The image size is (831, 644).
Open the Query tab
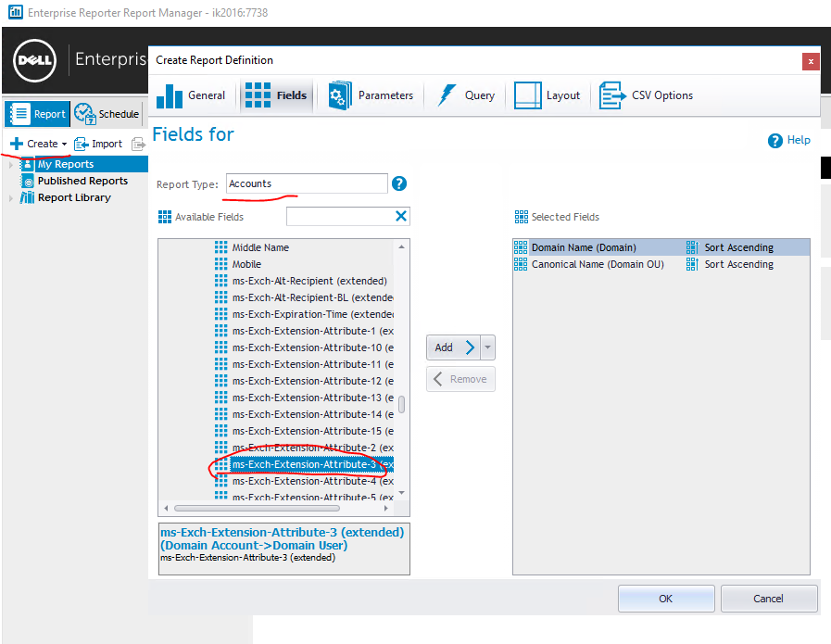466,95
